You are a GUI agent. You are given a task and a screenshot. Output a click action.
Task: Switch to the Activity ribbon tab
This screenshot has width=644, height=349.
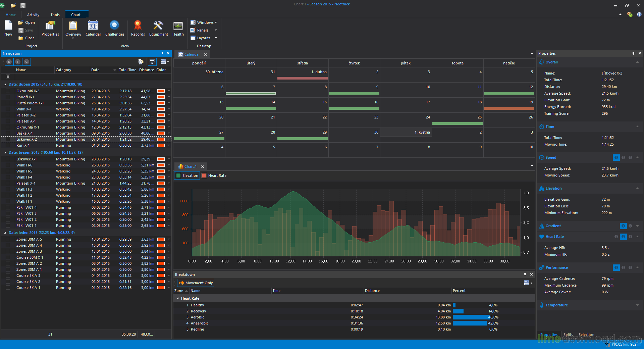click(33, 15)
